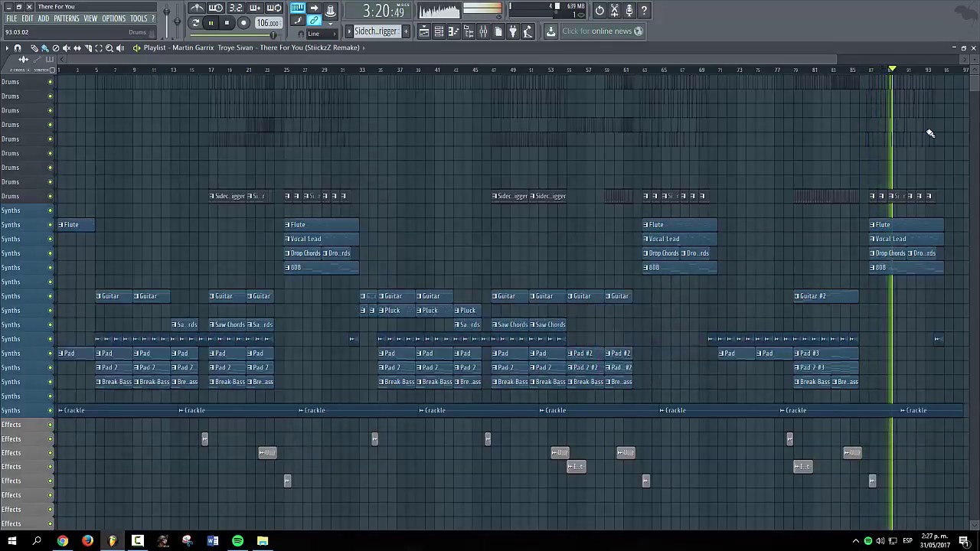The width and height of the screenshot is (980, 551).
Task: Toggle pattern/song mode switch
Action: tap(195, 23)
